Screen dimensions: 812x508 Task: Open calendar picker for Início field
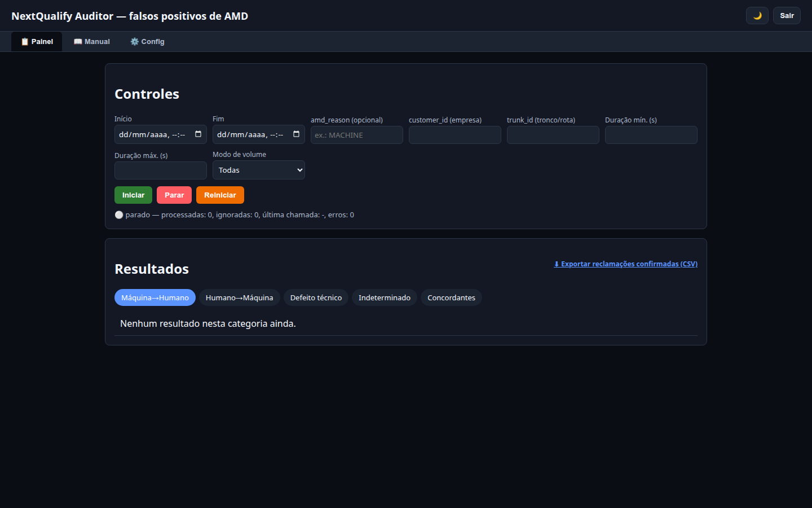tap(198, 134)
